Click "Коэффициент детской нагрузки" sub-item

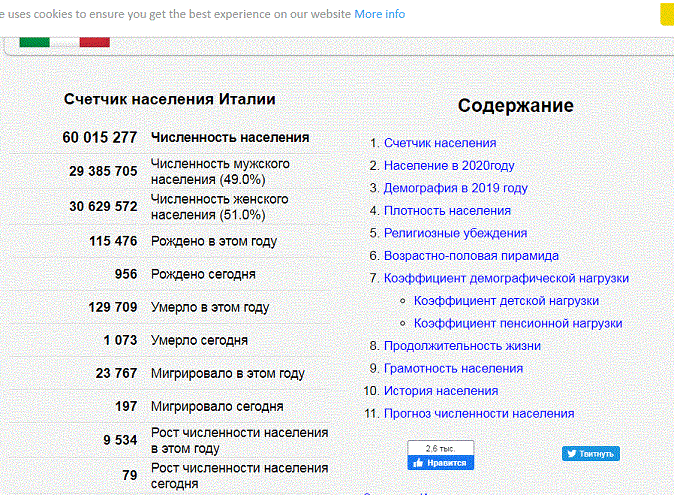(x=506, y=301)
